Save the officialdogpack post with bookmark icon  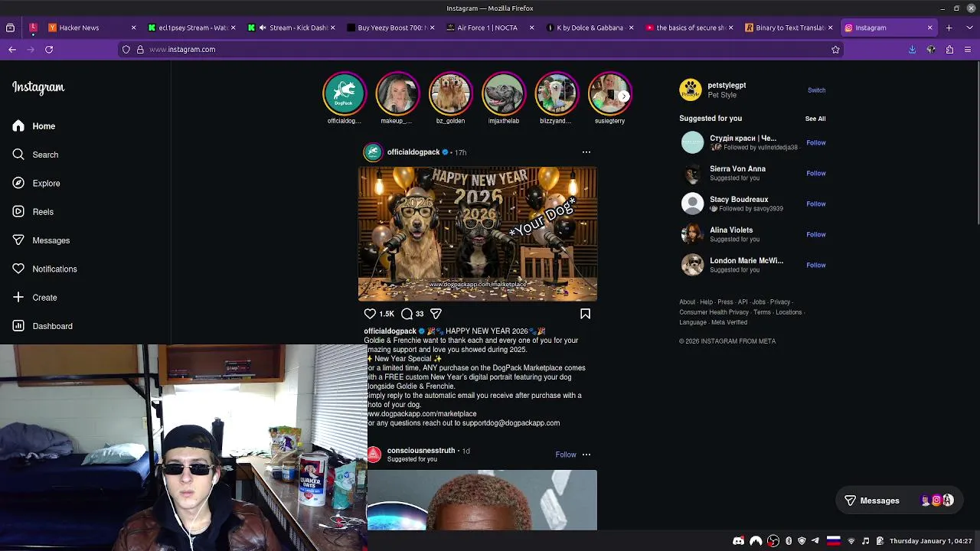(x=585, y=314)
